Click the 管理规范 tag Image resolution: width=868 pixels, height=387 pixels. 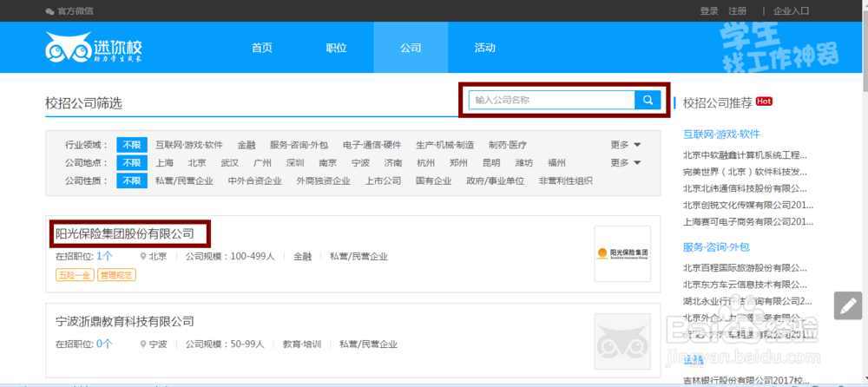pos(117,274)
